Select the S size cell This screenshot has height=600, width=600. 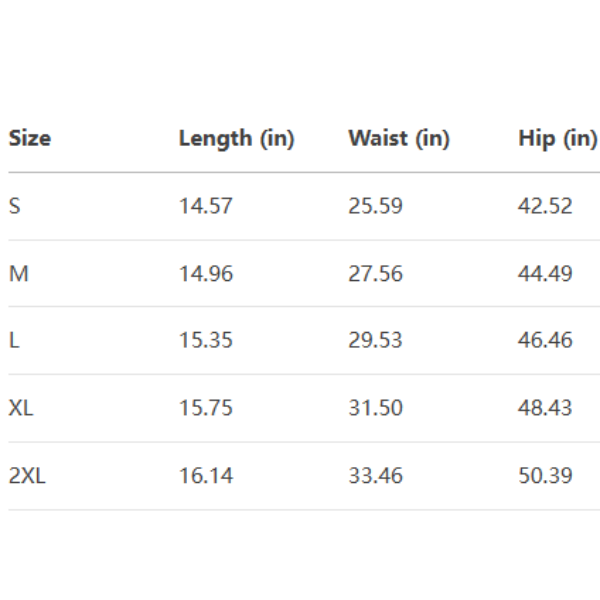pos(14,206)
